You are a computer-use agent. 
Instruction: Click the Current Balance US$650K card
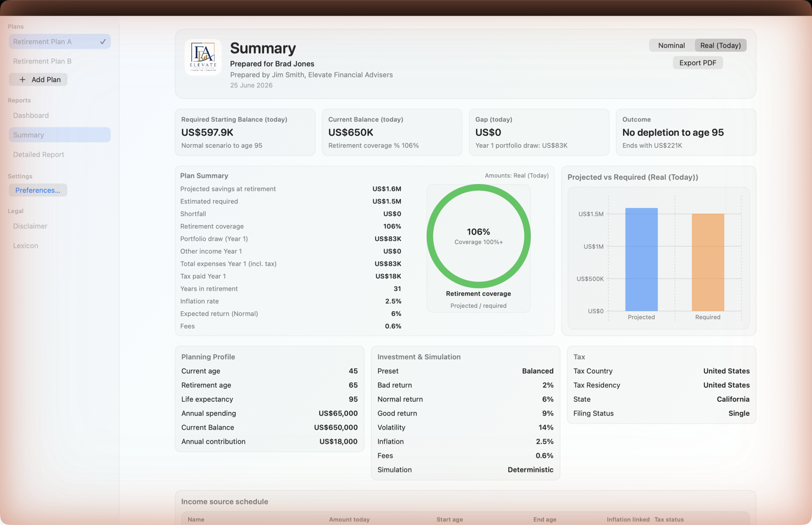pyautogui.click(x=392, y=132)
